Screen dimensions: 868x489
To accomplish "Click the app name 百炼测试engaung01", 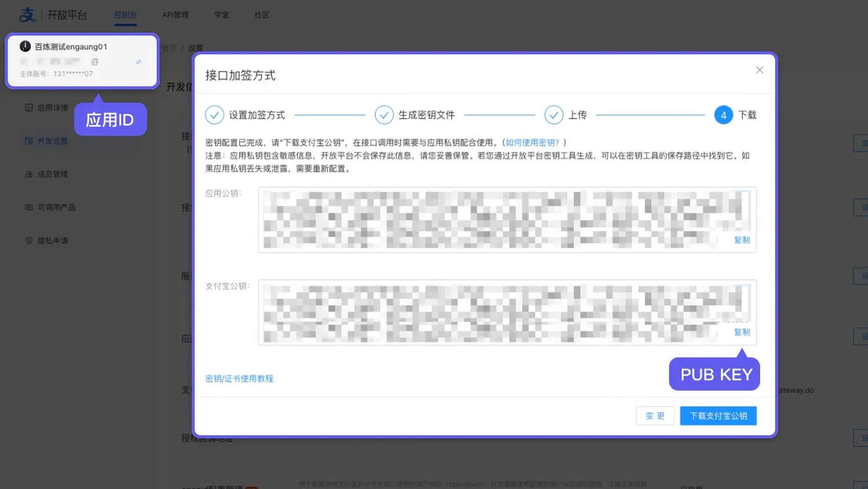I will click(71, 47).
